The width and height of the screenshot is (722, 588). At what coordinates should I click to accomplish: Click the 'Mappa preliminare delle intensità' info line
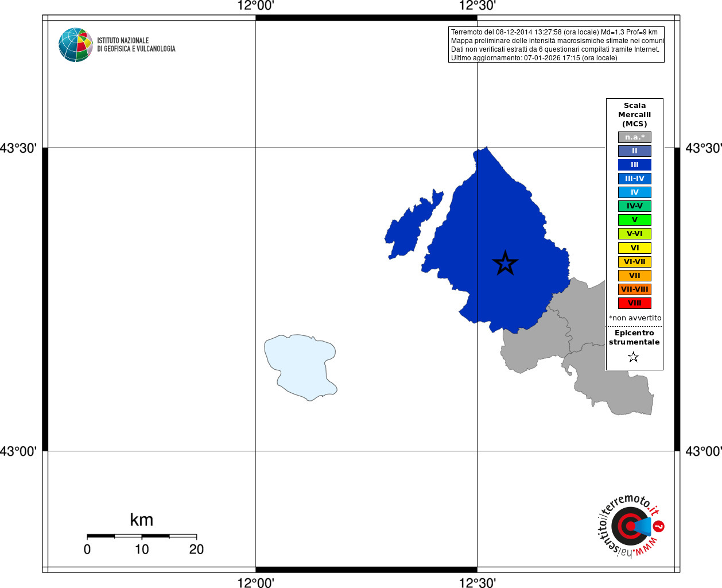click(x=557, y=41)
